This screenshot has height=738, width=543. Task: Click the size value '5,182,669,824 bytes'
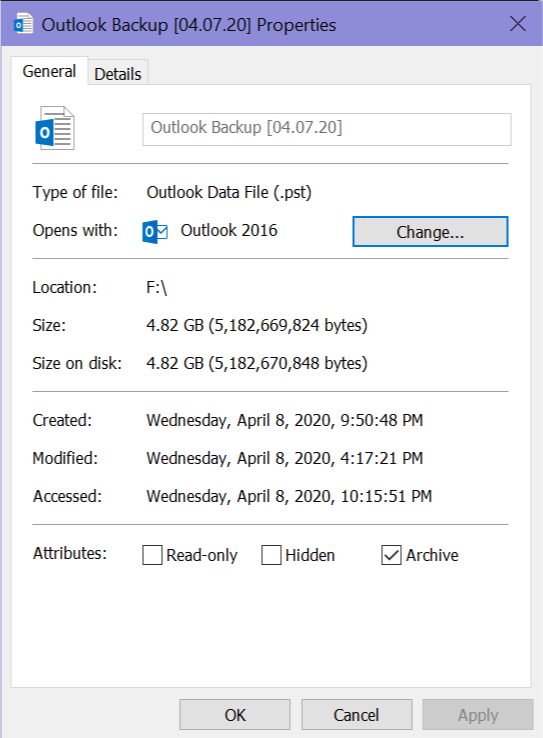click(288, 325)
